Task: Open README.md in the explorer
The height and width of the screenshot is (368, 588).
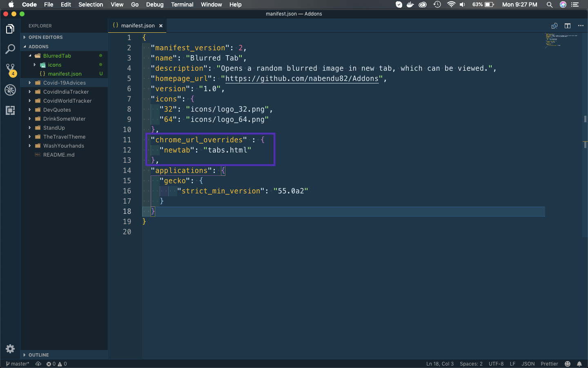Action: (x=65, y=155)
